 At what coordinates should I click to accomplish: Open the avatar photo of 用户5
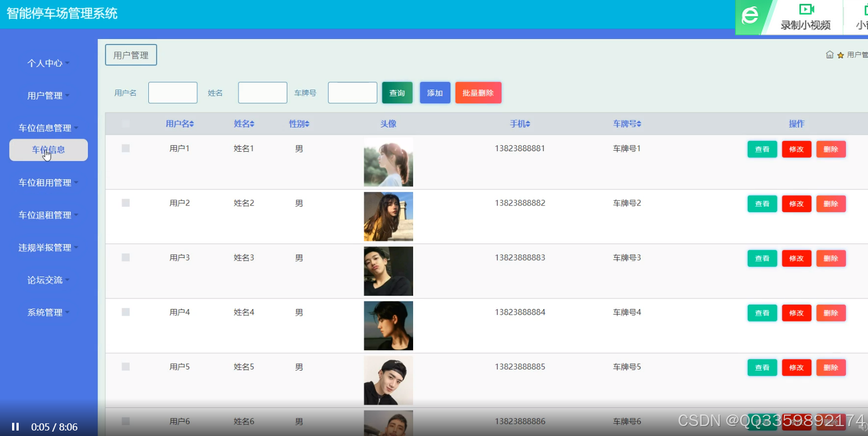(x=388, y=380)
